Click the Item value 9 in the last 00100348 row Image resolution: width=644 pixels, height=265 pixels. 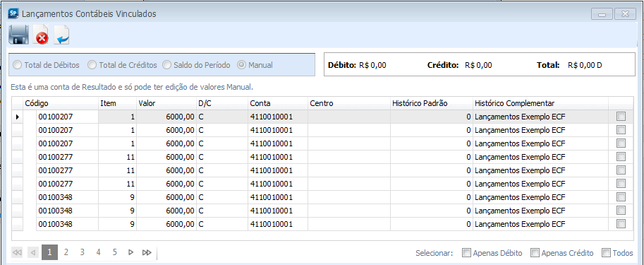tap(117, 224)
